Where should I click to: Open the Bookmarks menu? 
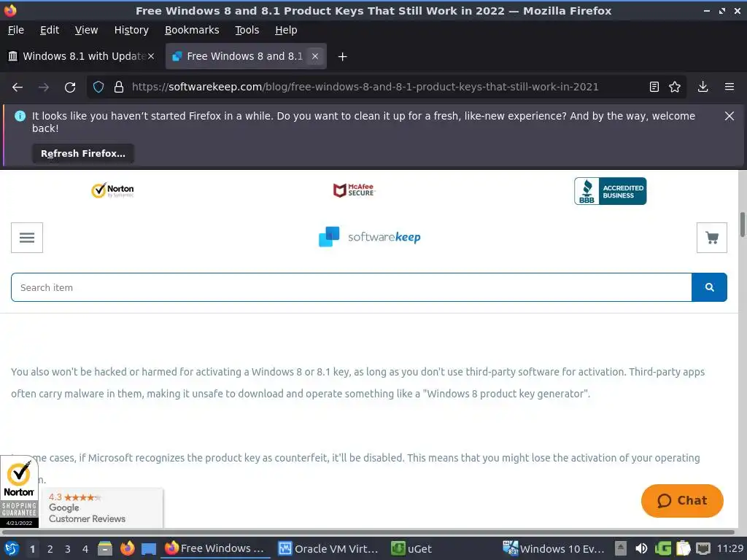192,30
